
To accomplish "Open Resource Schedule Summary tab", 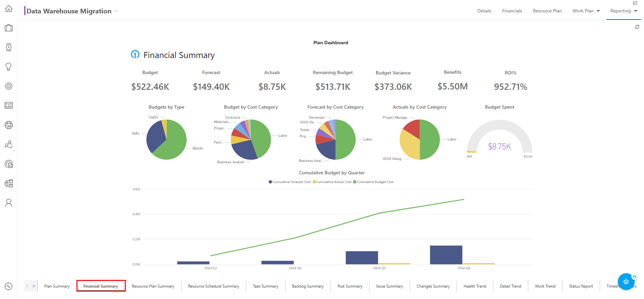I will [x=214, y=286].
